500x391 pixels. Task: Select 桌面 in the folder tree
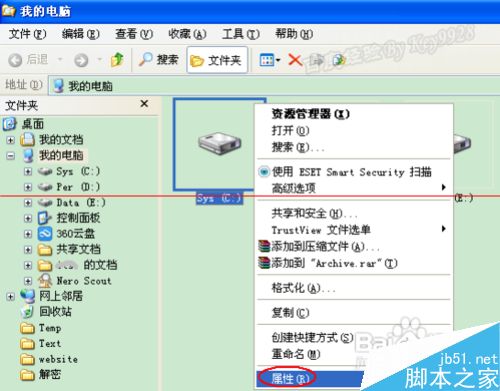point(33,124)
